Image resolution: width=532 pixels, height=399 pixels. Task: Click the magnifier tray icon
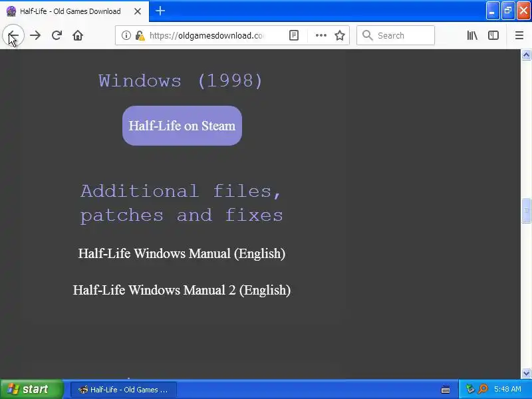[483, 389]
